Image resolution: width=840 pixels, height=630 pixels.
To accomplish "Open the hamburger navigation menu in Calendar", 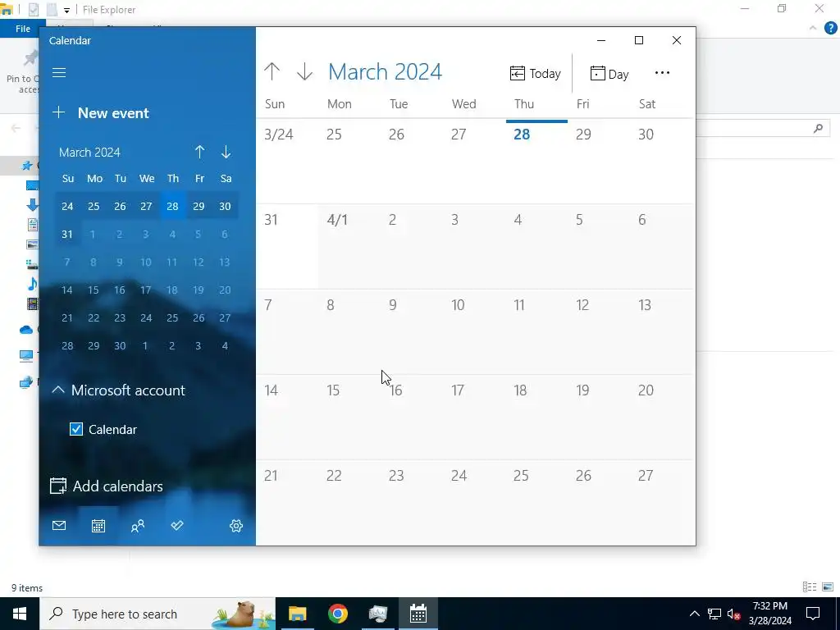I will [59, 72].
